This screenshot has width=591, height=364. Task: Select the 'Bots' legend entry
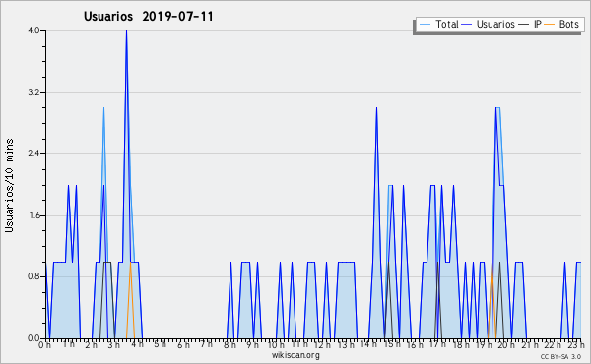coord(568,24)
